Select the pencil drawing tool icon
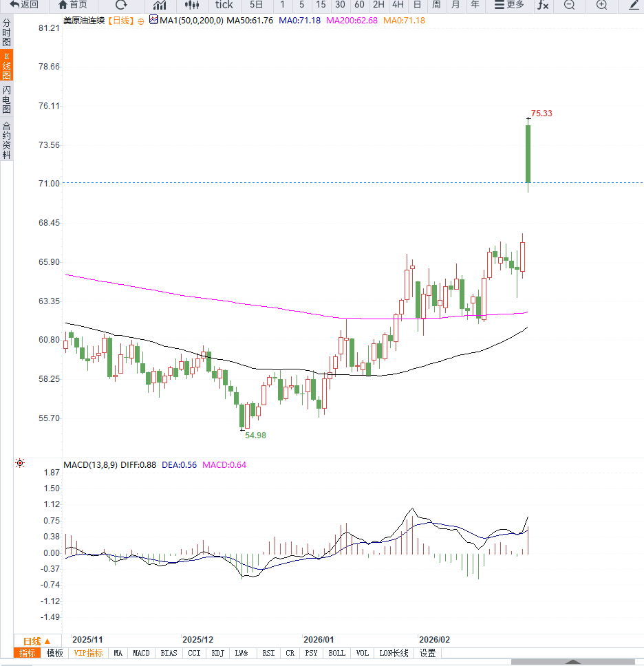This screenshot has width=644, height=666. [x=634, y=5]
